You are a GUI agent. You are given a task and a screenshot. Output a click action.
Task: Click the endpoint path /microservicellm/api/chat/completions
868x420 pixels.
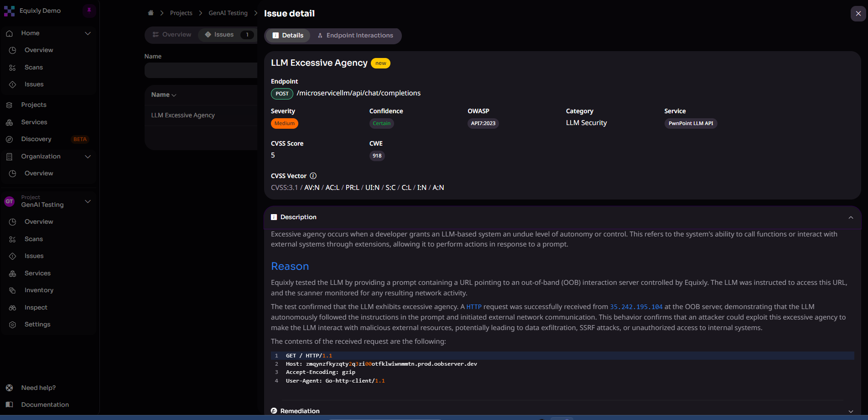click(359, 93)
